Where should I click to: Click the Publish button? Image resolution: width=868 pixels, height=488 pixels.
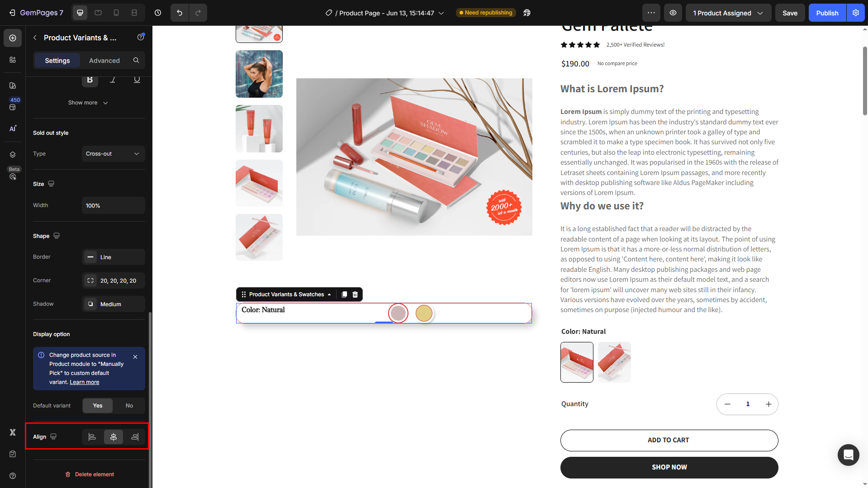pyautogui.click(x=827, y=13)
